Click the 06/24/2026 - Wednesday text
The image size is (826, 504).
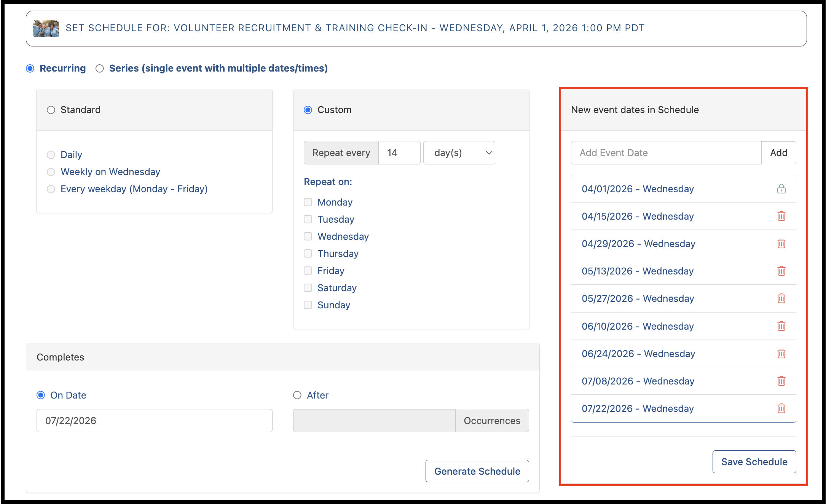[638, 354]
